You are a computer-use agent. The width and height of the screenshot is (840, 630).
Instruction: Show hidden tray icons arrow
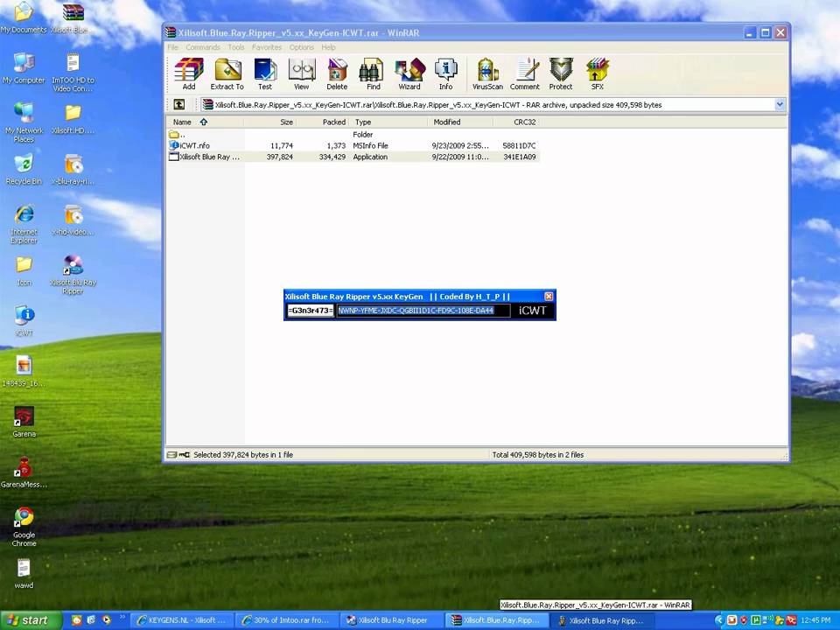[x=719, y=620]
